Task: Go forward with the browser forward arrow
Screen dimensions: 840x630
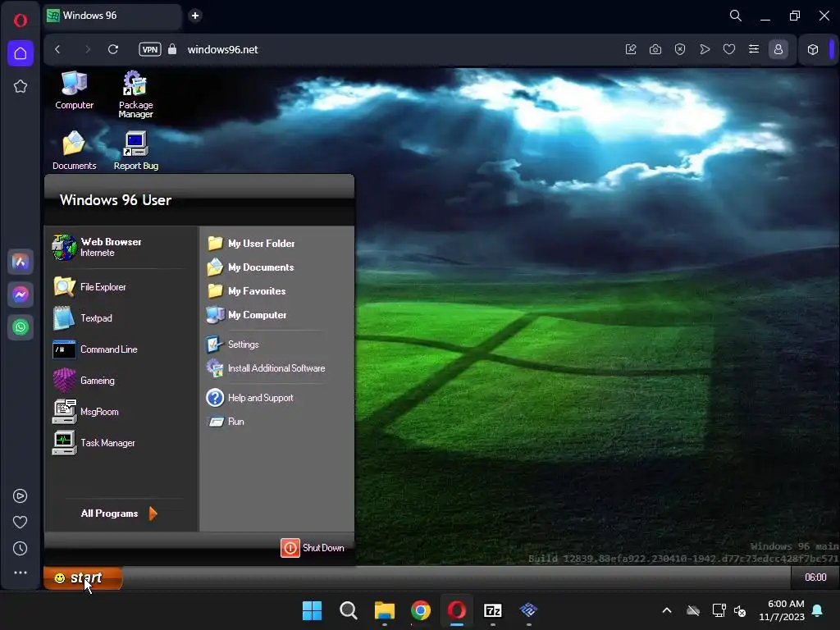Action: [87, 49]
